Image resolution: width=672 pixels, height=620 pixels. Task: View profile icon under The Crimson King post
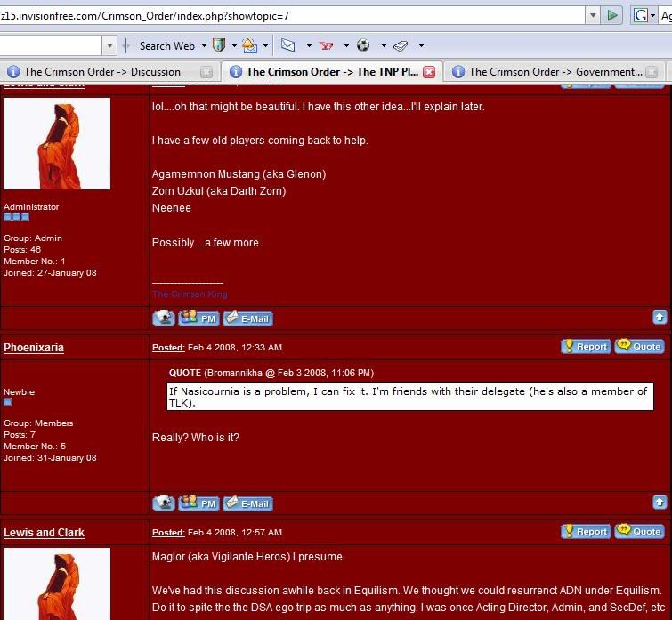tap(163, 318)
